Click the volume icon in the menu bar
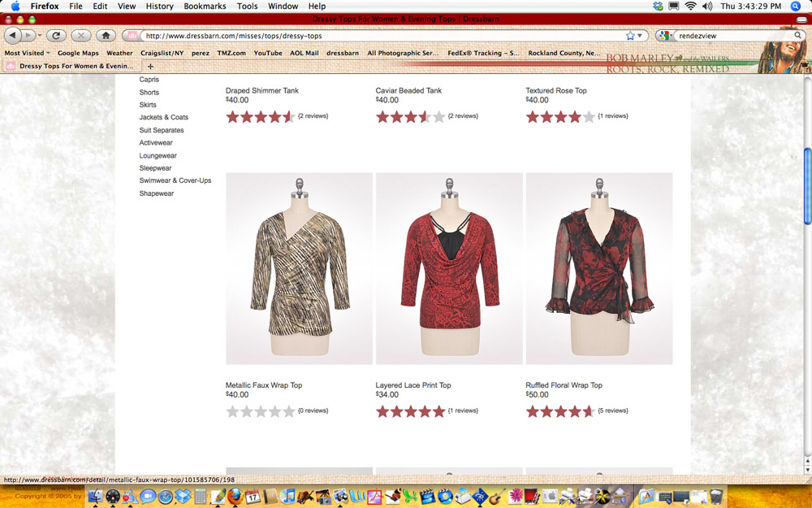This screenshot has width=812, height=508. (707, 7)
